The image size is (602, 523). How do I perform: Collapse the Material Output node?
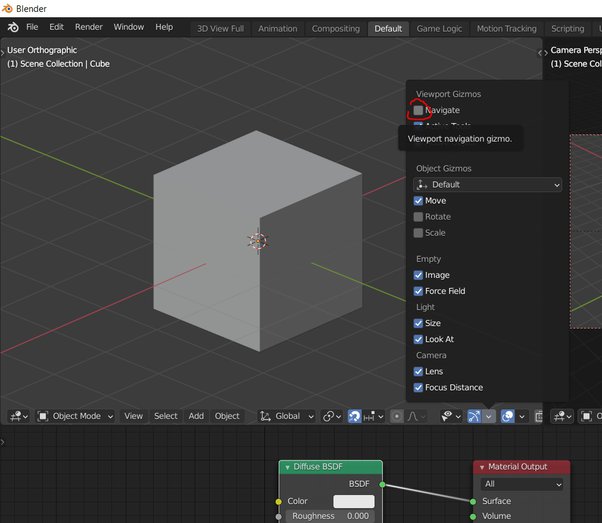[x=482, y=467]
